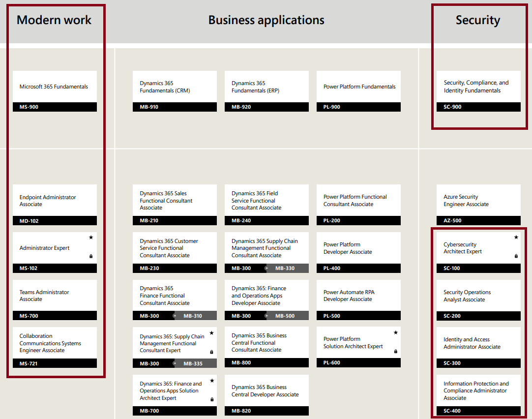Image resolution: width=532 pixels, height=419 pixels.
Task: Click the MB-910 exam code bar
Action: 175,107
